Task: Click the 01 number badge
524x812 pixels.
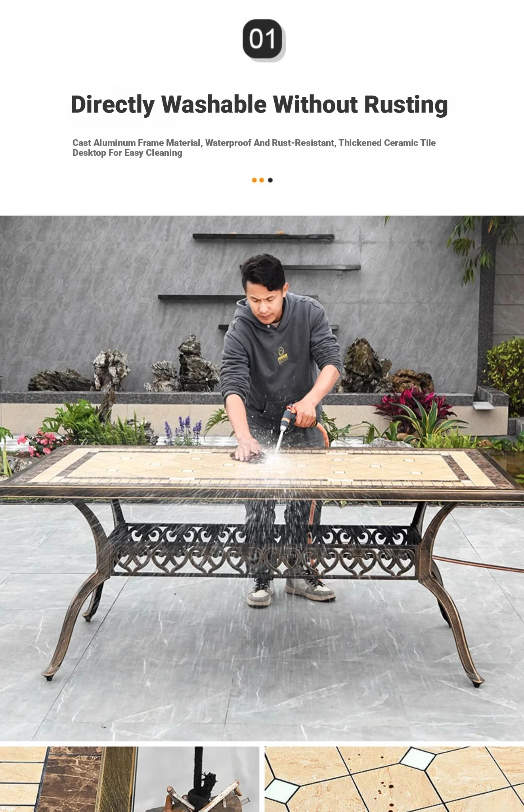Action: point(263,40)
